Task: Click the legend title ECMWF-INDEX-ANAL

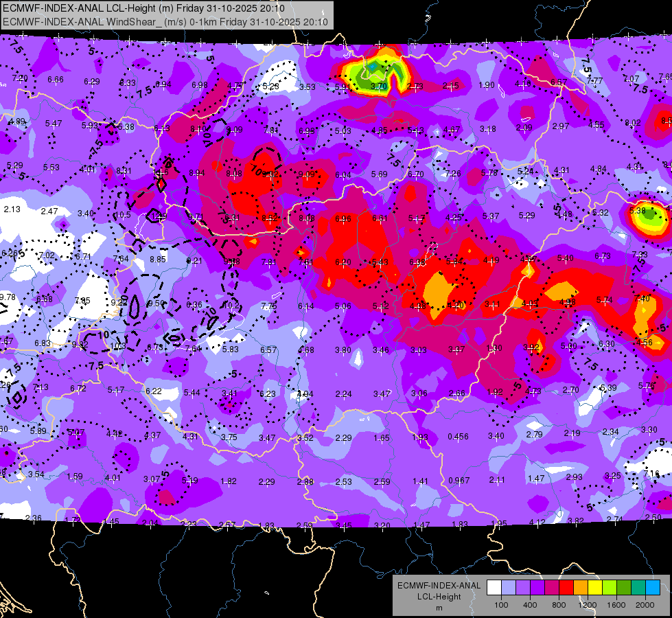Action: 439,586
